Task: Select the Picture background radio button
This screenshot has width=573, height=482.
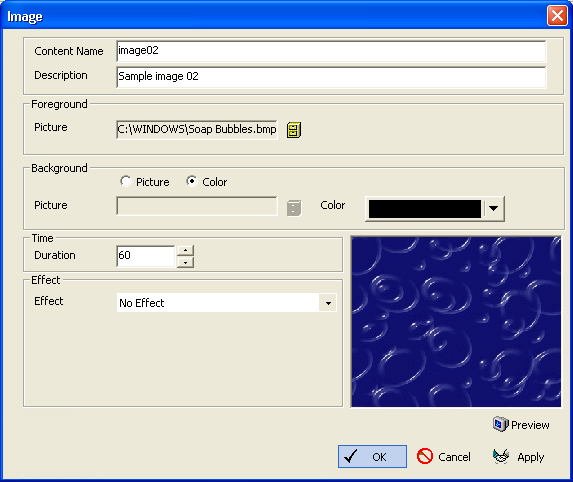Action: (x=126, y=181)
